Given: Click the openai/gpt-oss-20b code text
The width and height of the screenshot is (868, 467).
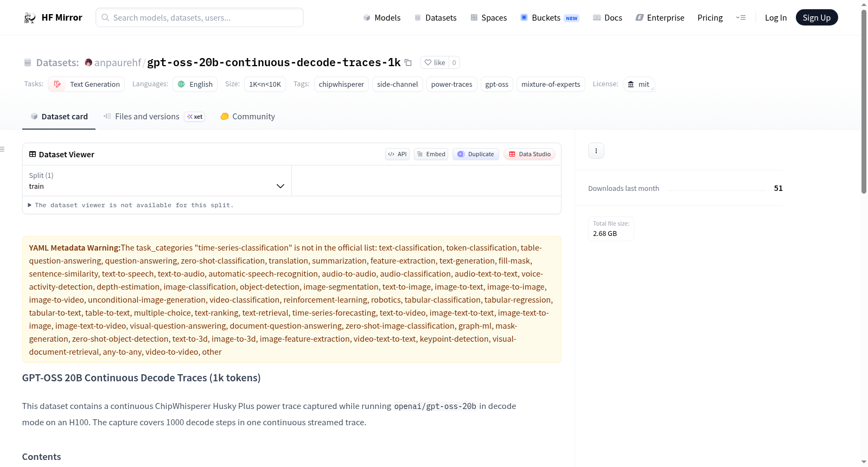Looking at the screenshot, I should tap(435, 406).
